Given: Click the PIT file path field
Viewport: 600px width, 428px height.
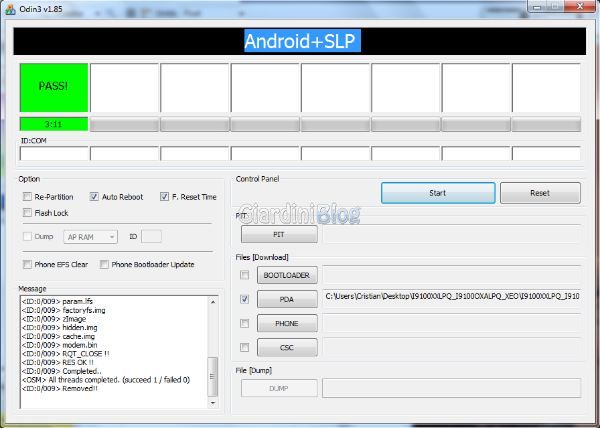Looking at the screenshot, I should 452,234.
